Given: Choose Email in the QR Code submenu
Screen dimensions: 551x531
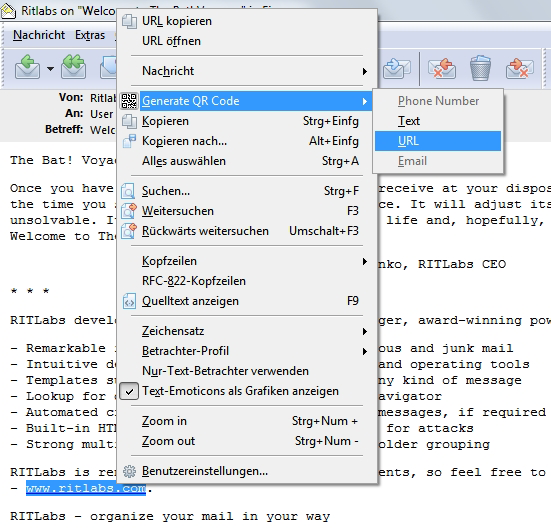Looking at the screenshot, I should 438,161.
